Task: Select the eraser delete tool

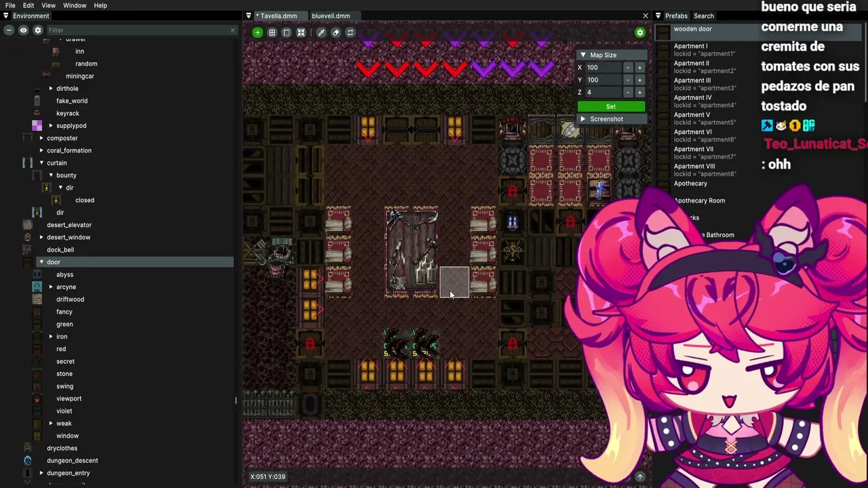Action: click(336, 33)
